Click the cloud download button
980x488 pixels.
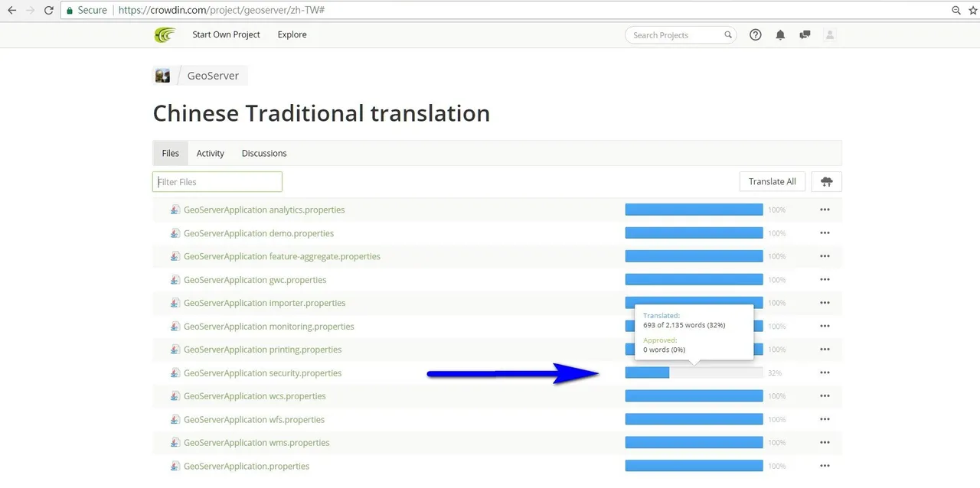click(826, 181)
